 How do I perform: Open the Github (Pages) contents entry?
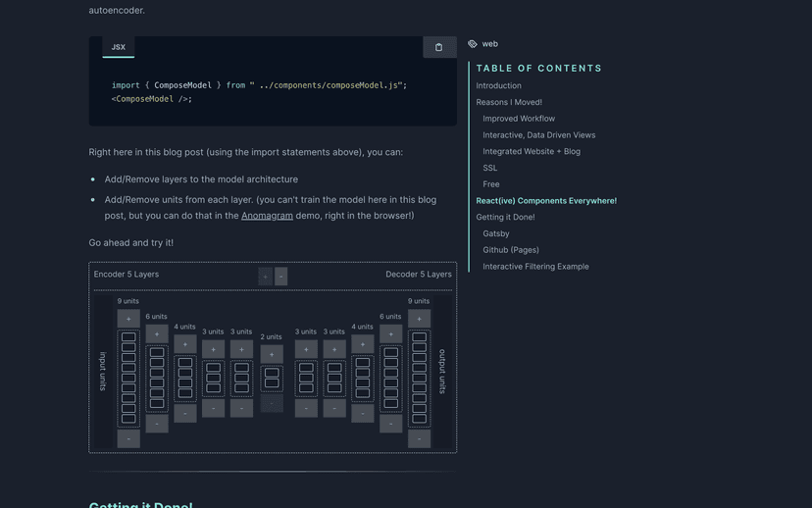coord(510,250)
